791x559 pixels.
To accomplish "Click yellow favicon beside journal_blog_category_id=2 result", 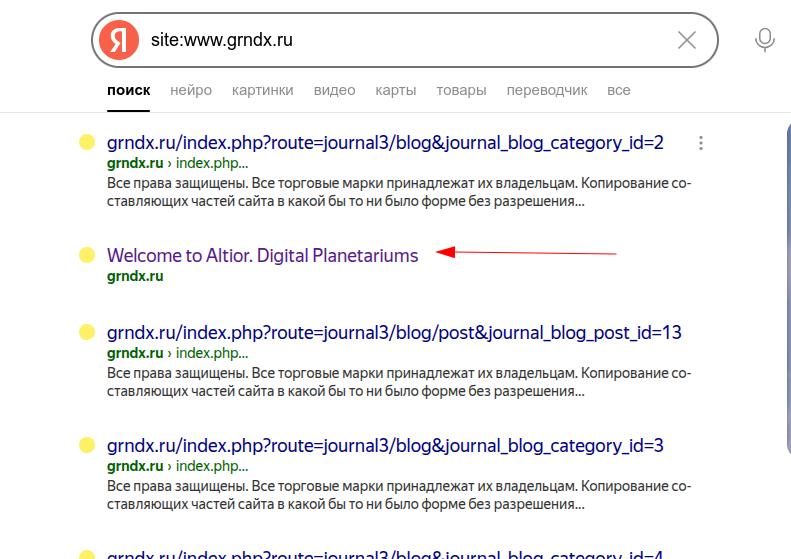I will point(87,142).
